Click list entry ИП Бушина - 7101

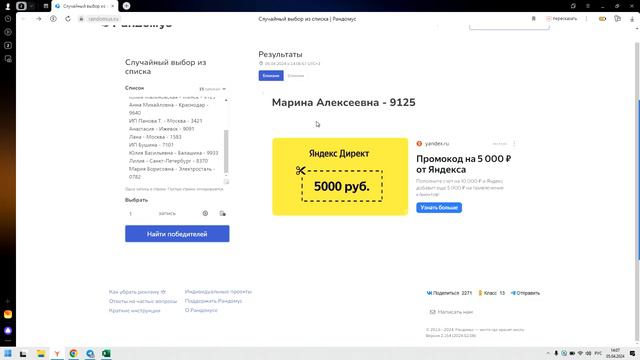coord(151,145)
